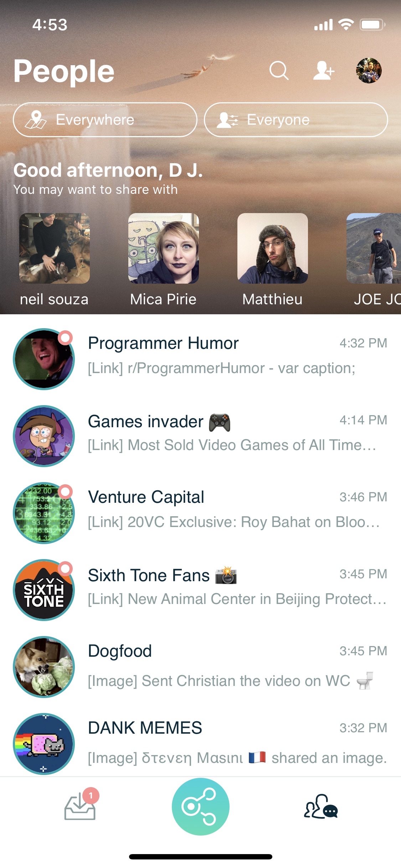Viewport: 401px width, 868px height.
Task: Open the people chat tab icon
Action: pyautogui.click(x=320, y=807)
